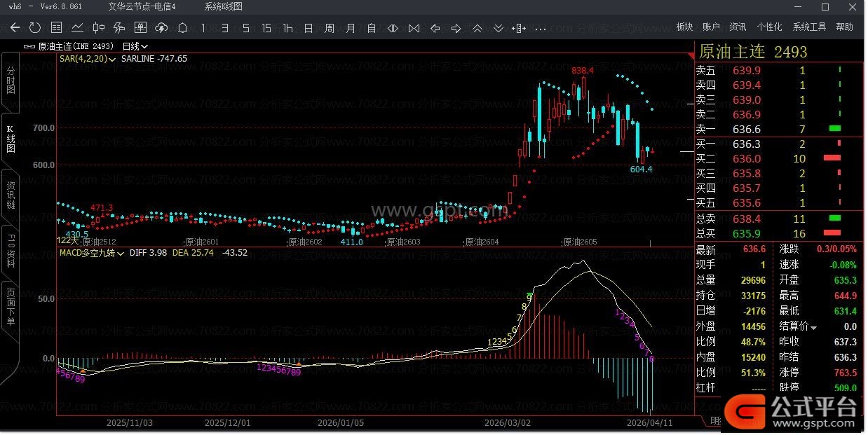Image resolution: width=868 pixels, height=435 pixels.
Task: Select the 15-minute period button
Action: tap(266, 28)
